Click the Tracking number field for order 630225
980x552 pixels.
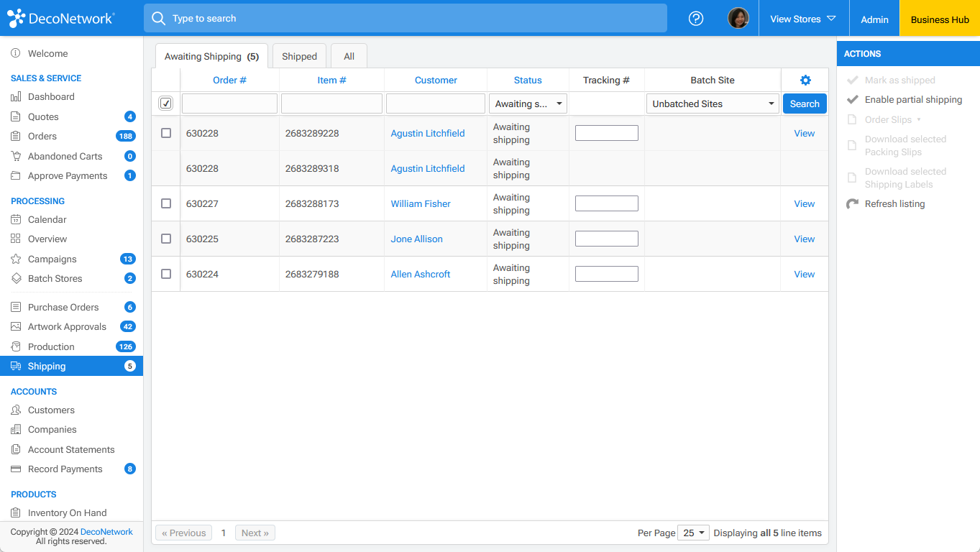tap(606, 238)
